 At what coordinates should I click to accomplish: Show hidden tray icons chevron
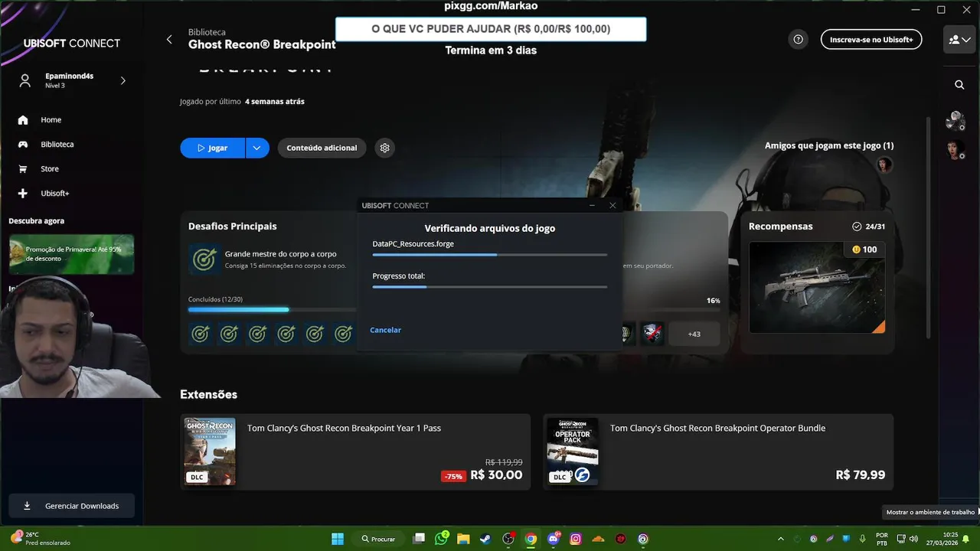click(x=781, y=539)
